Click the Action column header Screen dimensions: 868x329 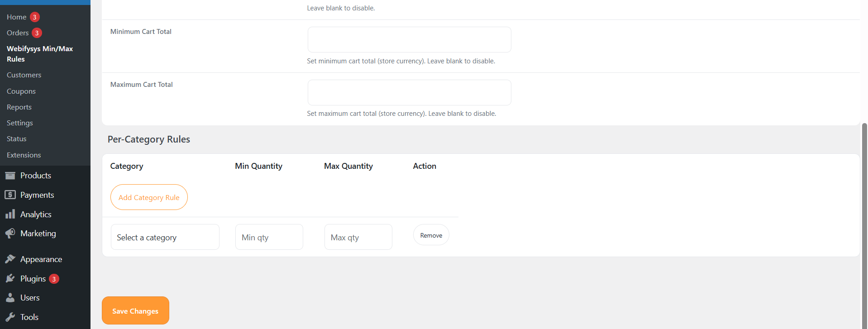tap(424, 166)
